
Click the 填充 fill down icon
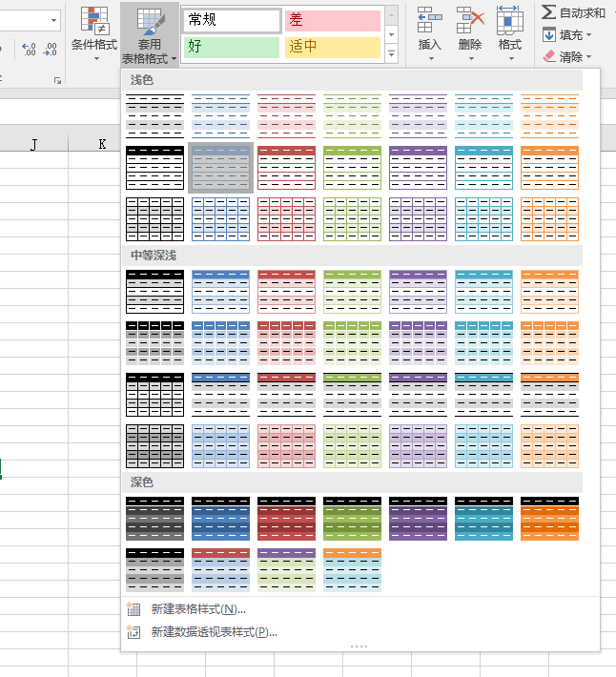coord(549,35)
